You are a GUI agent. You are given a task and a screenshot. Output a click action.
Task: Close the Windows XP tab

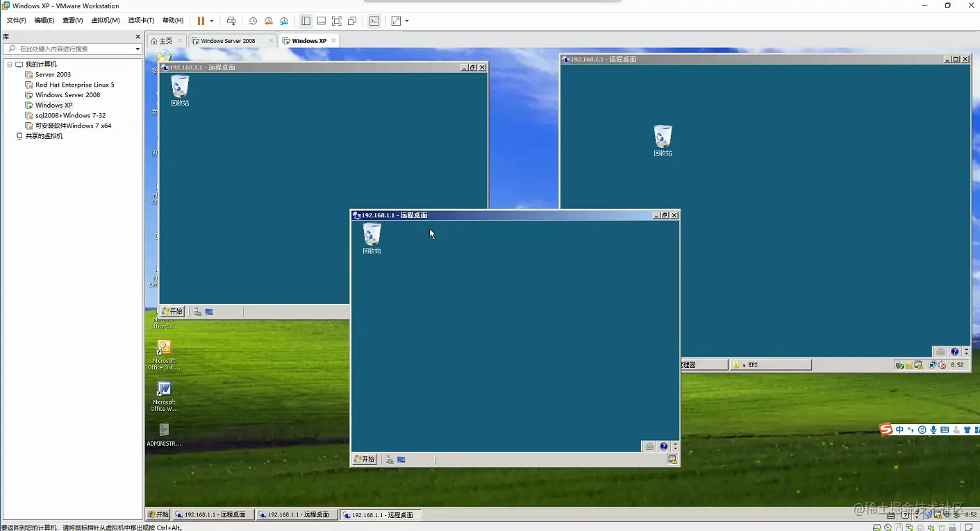point(333,41)
